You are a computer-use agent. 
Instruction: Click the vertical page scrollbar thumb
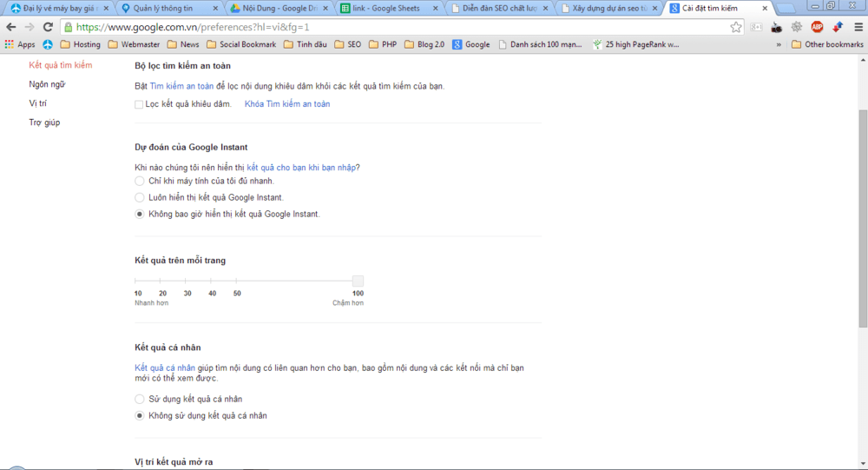(x=863, y=218)
